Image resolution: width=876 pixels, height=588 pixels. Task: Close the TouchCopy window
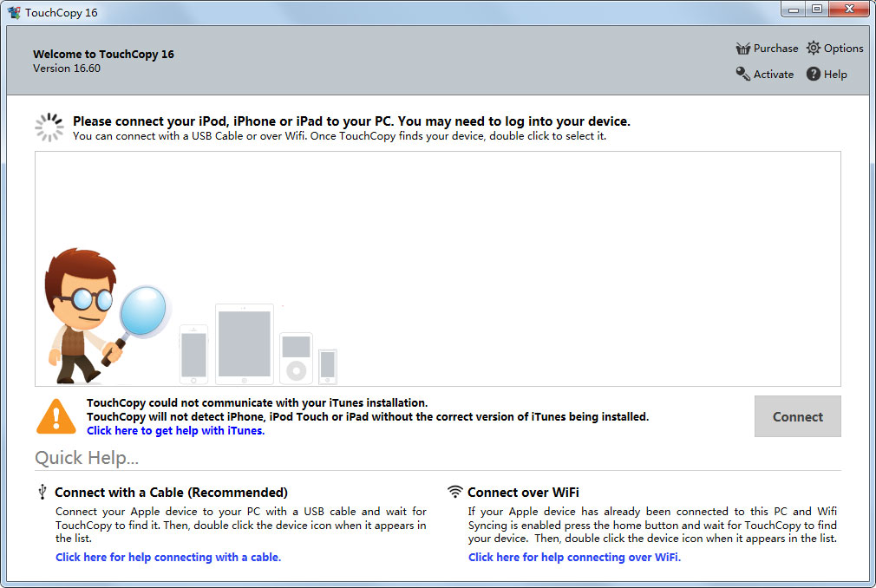(x=849, y=9)
